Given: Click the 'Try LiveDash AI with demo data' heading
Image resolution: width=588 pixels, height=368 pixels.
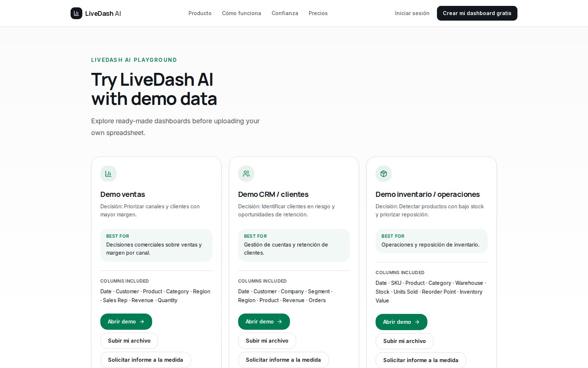Looking at the screenshot, I should [x=154, y=89].
